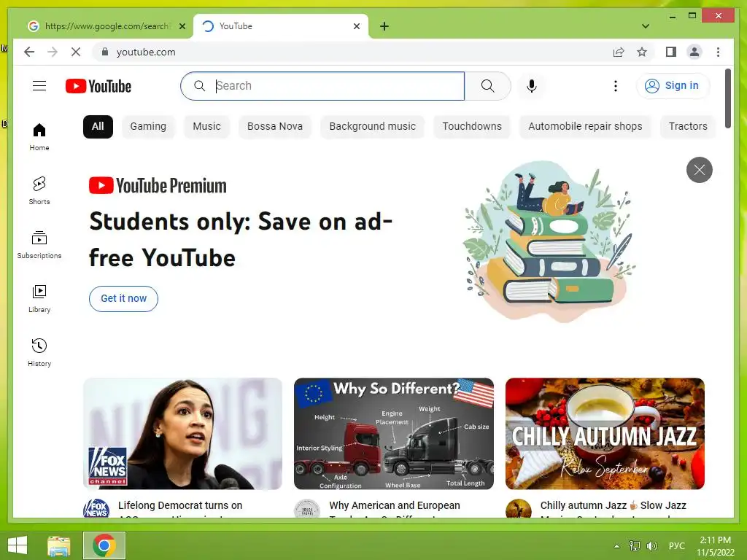Toggle Chrome side panel
The height and width of the screenshot is (560, 747).
click(x=671, y=52)
